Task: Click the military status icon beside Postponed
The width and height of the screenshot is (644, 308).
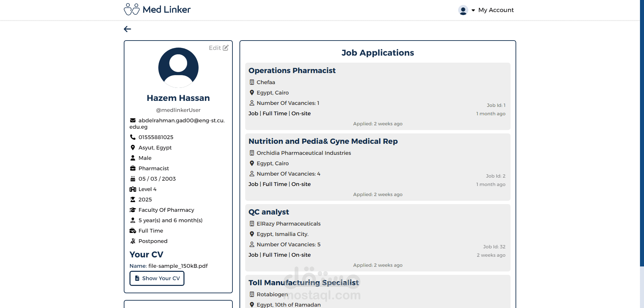Action: (x=133, y=241)
